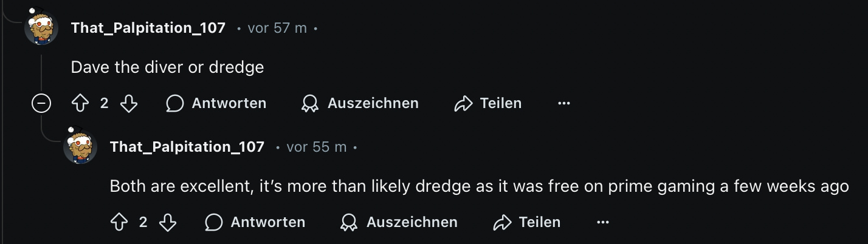
Task: Downvote the 'Dave the diver or dredge' comment
Action: tap(129, 104)
